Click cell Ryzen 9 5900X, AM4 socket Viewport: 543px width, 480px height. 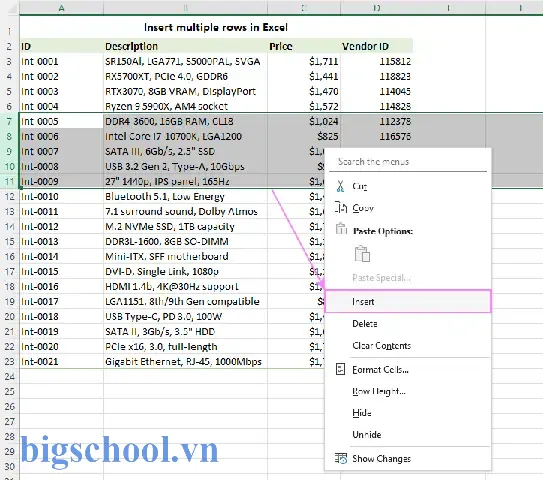point(185,106)
